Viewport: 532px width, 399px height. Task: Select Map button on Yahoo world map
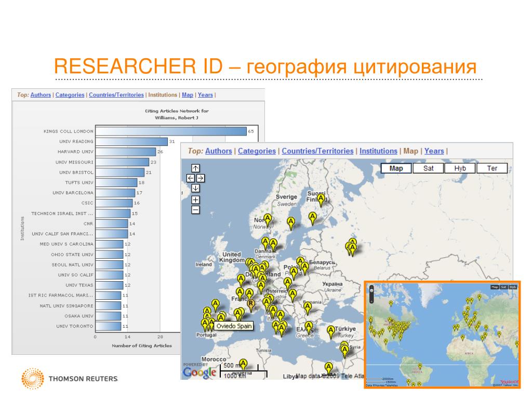(495, 287)
